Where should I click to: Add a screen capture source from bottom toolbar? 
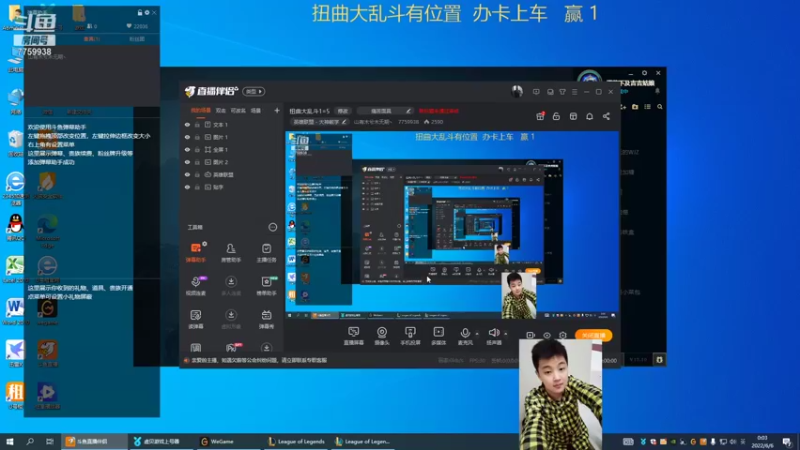pos(354,336)
